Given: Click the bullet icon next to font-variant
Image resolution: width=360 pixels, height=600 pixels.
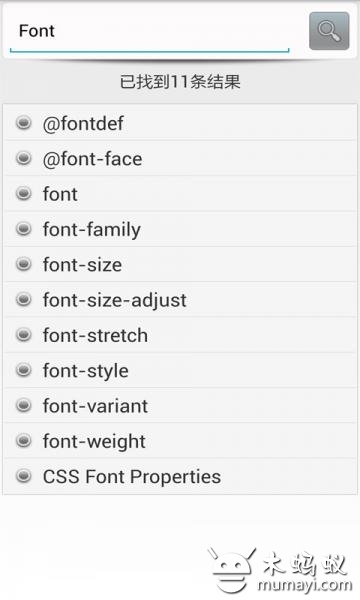Looking at the screenshot, I should tap(24, 405).
